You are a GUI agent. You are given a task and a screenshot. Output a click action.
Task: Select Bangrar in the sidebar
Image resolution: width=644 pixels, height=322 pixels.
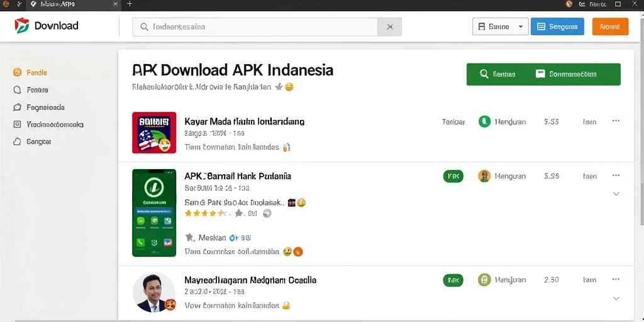[38, 142]
